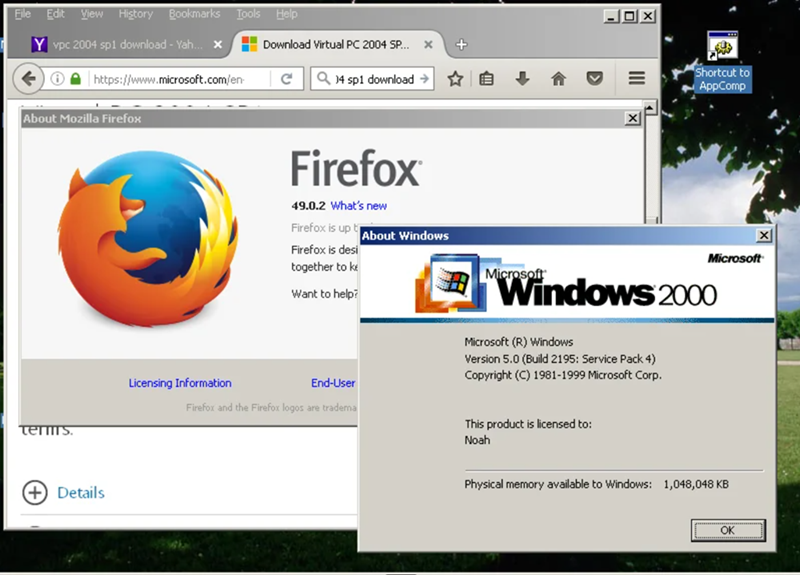Open a new tab with plus button
This screenshot has width=800, height=575.
(x=461, y=45)
